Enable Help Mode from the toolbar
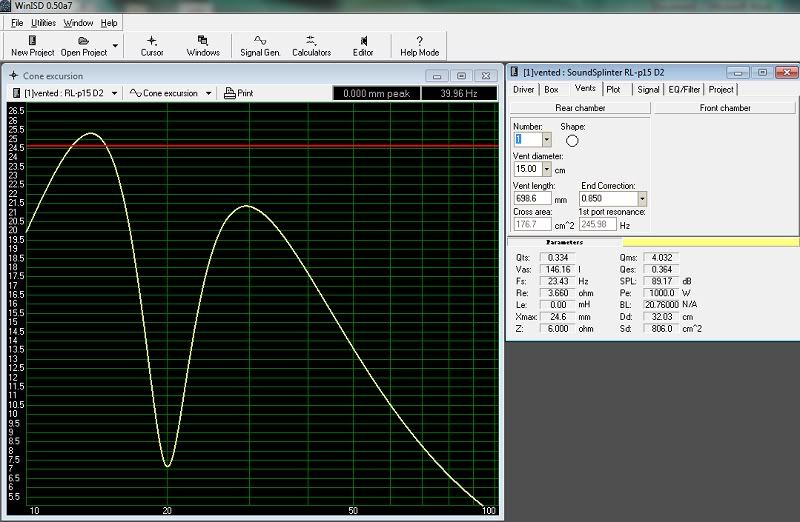800x522 pixels. click(x=419, y=45)
